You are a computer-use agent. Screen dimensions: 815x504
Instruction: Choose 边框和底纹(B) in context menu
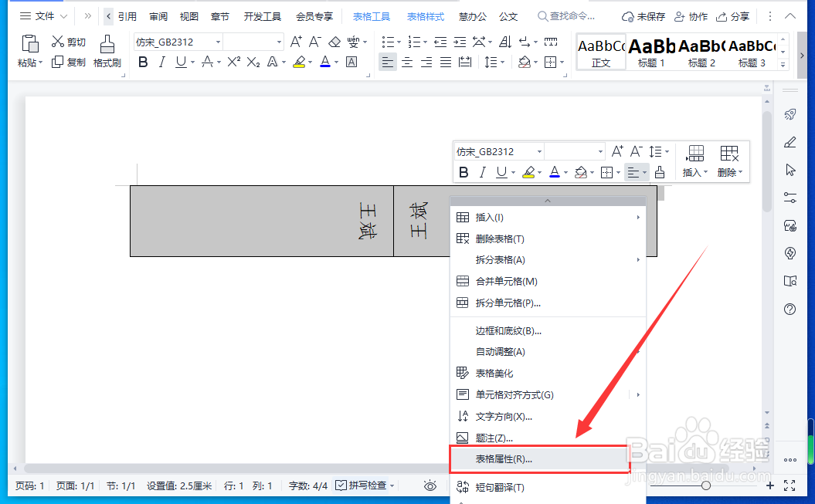[548, 330]
